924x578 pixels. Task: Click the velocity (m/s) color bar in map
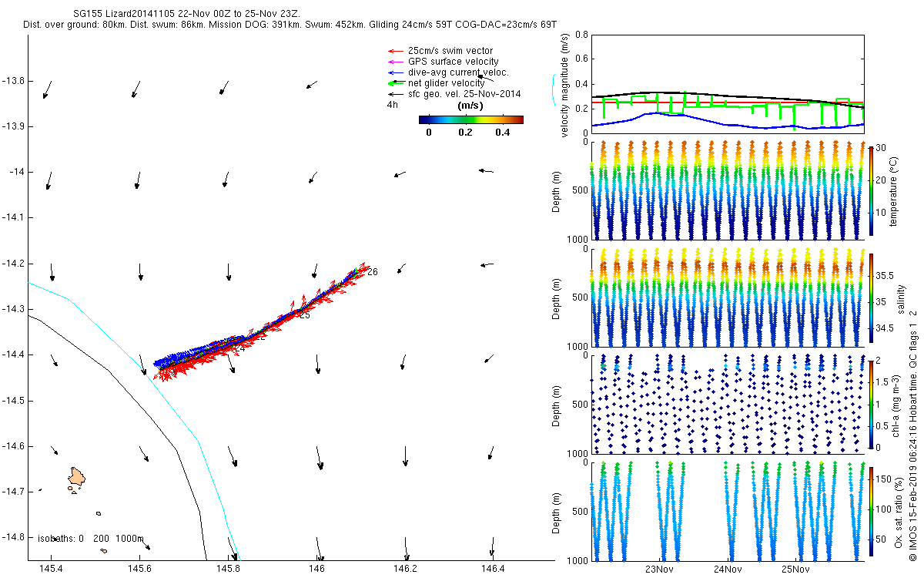[x=471, y=119]
